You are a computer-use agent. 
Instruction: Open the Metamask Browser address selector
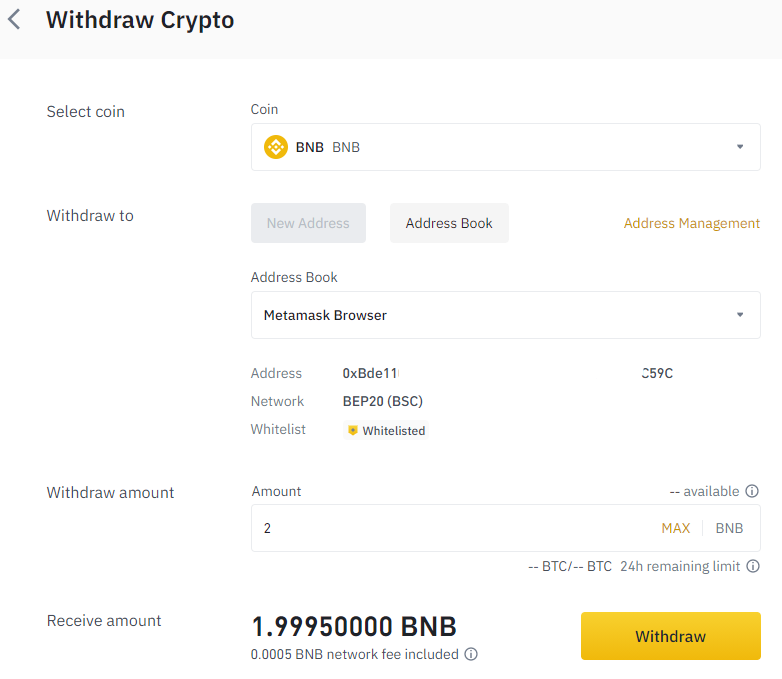pos(506,315)
